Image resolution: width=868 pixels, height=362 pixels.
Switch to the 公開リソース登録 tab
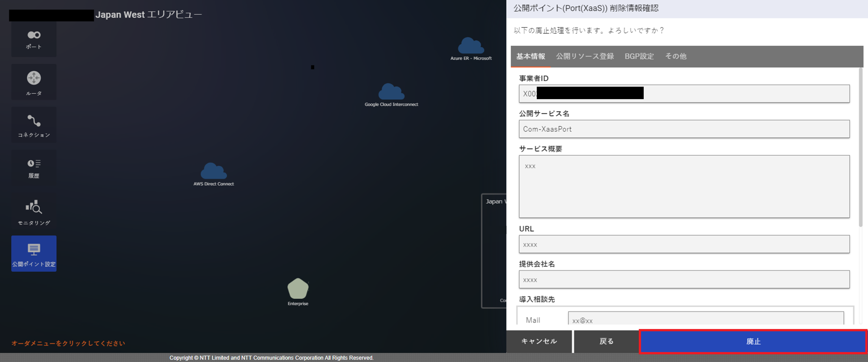(585, 56)
